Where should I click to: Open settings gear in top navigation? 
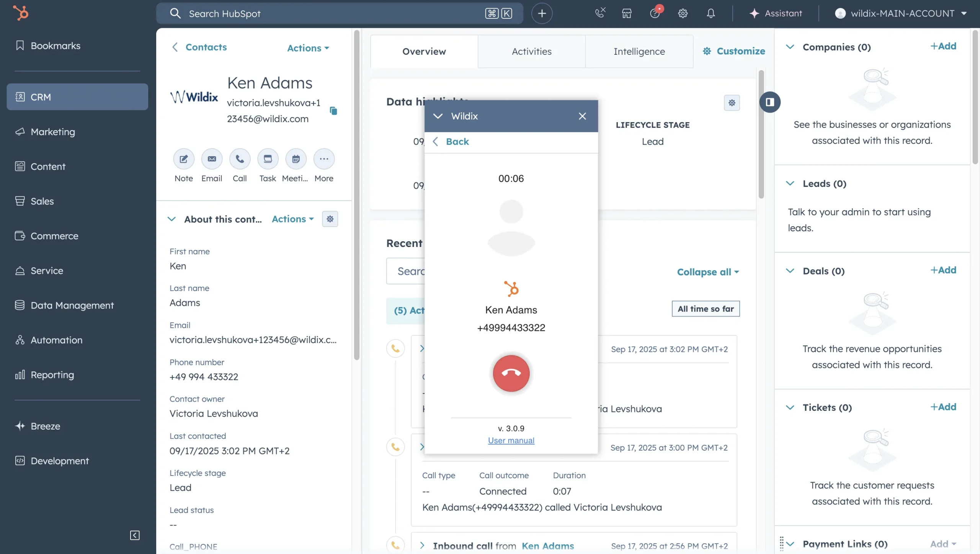[683, 13]
